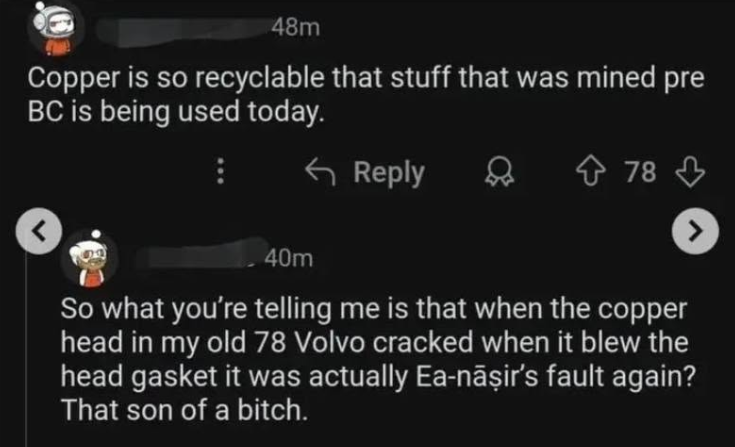Click the phrase 'BC is being used today.'
The height and width of the screenshot is (447, 735).
pyautogui.click(x=176, y=111)
